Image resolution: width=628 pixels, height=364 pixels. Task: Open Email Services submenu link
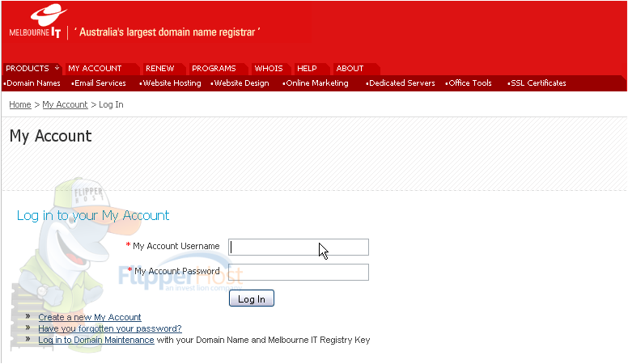(100, 83)
